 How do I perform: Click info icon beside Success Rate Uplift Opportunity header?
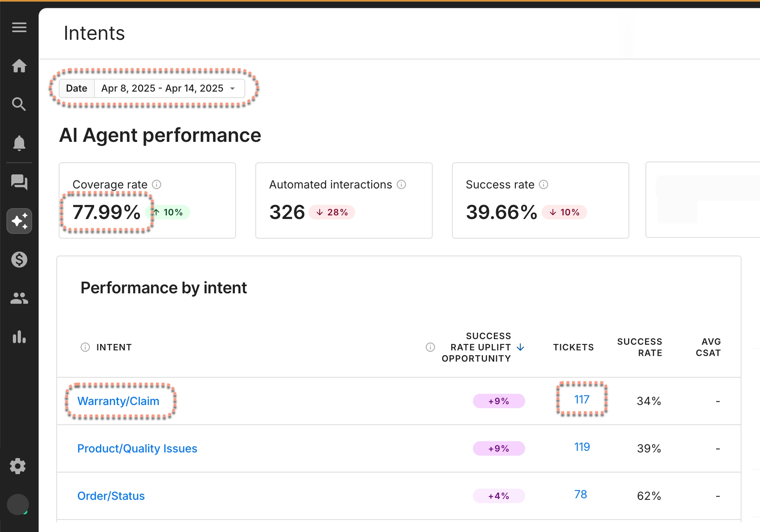coord(430,347)
